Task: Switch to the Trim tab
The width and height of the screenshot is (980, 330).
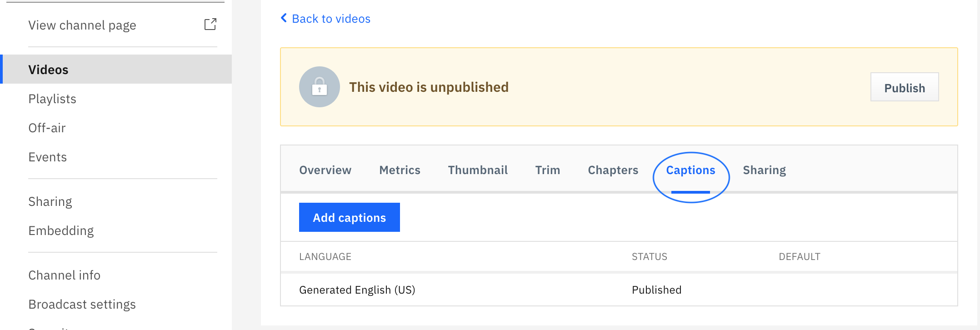Action: (548, 170)
